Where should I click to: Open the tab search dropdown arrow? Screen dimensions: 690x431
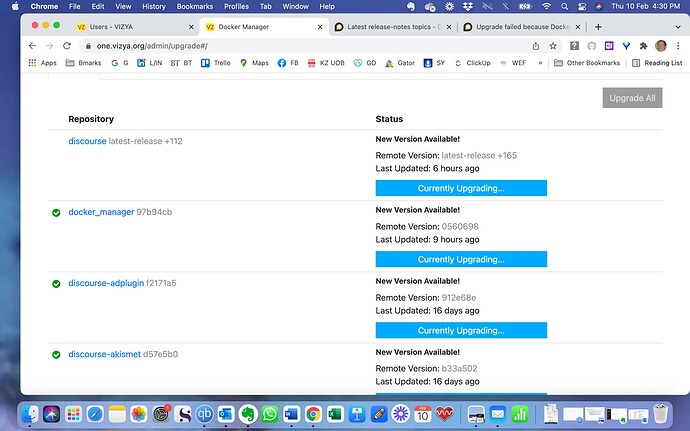(x=678, y=27)
